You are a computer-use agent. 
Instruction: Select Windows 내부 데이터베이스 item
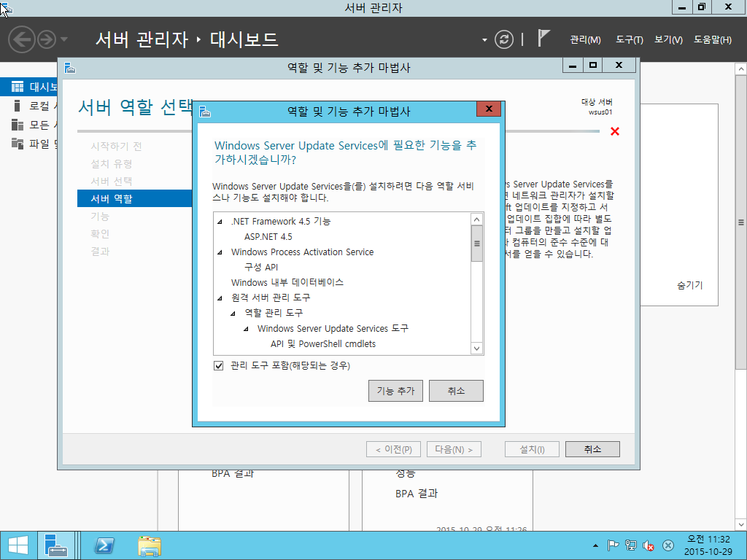coord(287,282)
